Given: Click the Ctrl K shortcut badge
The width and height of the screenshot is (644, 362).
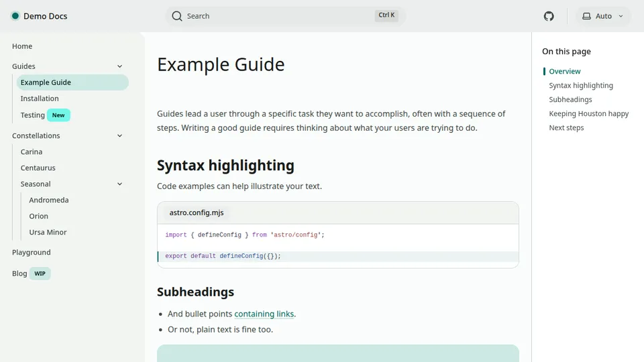Looking at the screenshot, I should [x=386, y=15].
